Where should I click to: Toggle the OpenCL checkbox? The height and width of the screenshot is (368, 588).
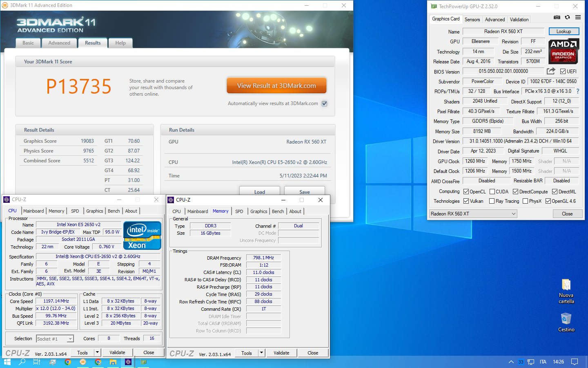coord(466,192)
